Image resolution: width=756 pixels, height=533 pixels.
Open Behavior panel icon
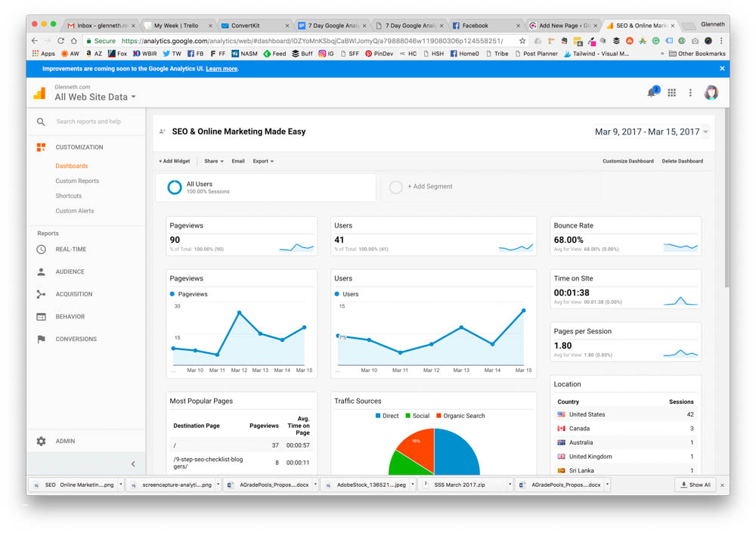tap(41, 317)
